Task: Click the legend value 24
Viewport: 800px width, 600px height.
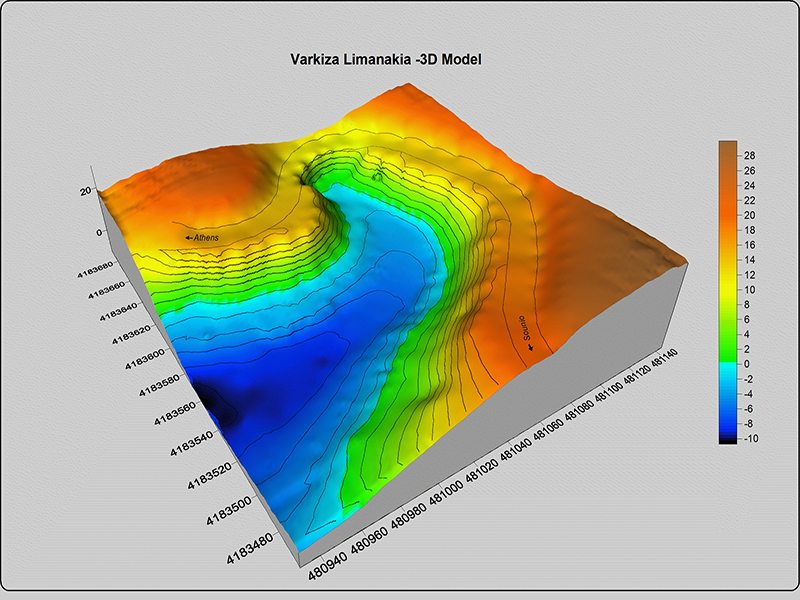Action: tap(749, 185)
